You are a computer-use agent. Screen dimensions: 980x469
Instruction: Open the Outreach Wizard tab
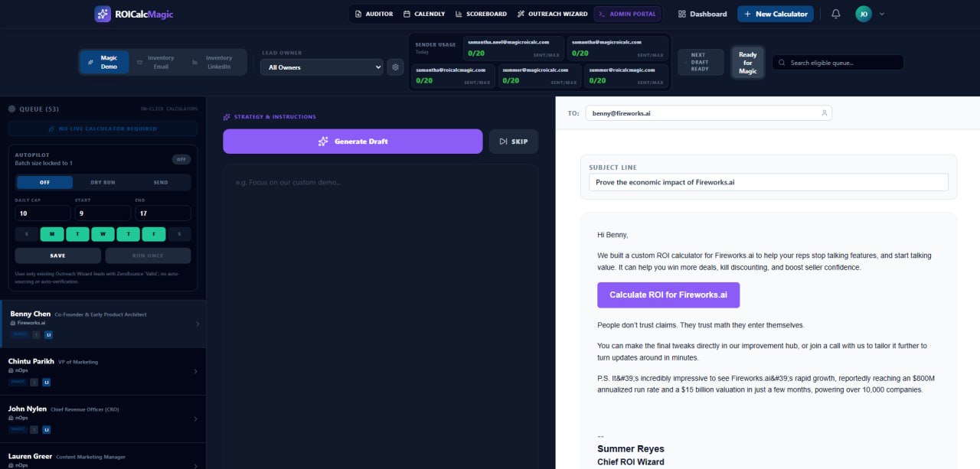pyautogui.click(x=553, y=14)
